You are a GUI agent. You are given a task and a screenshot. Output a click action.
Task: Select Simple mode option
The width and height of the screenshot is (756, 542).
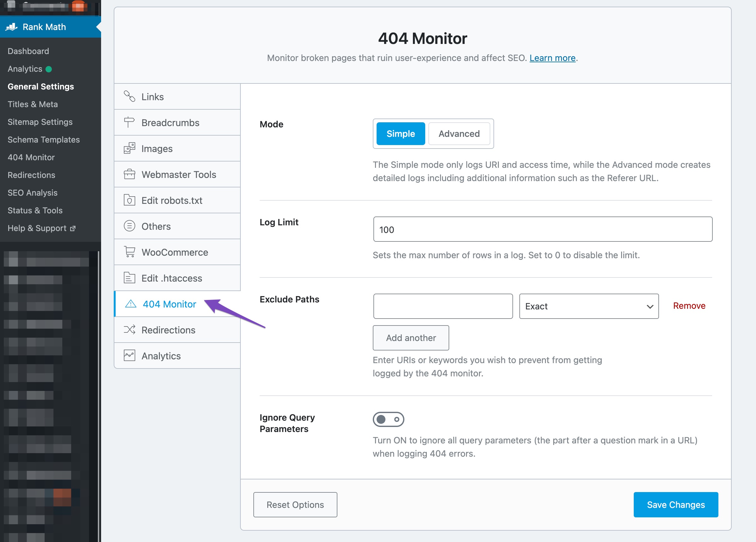(x=400, y=134)
